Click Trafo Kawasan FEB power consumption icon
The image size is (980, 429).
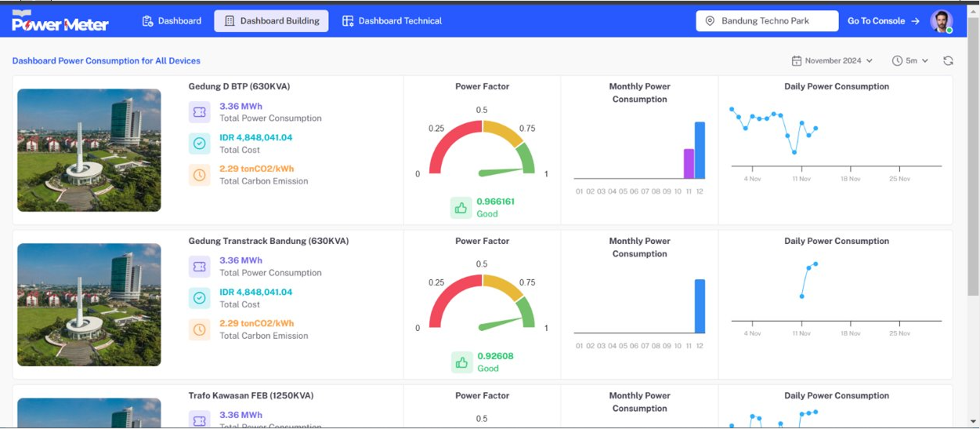click(200, 420)
